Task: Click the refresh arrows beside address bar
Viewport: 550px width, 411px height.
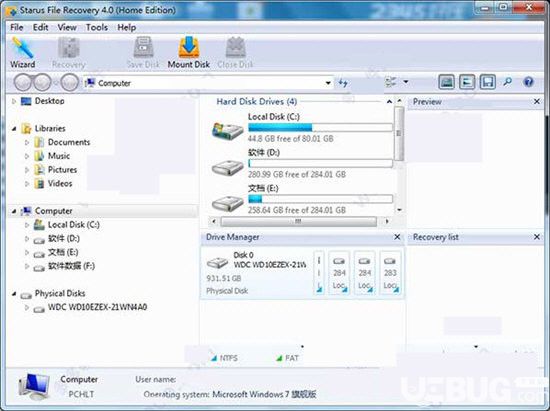Action: click(343, 83)
